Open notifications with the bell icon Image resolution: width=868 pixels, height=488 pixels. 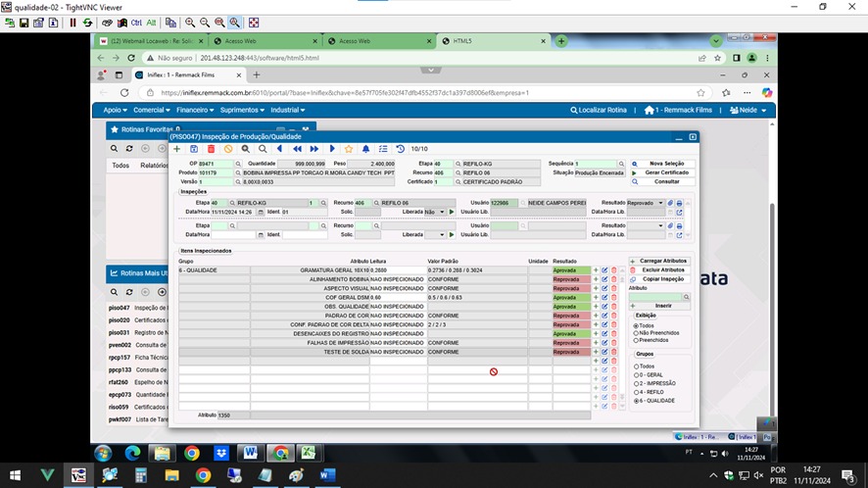pyautogui.click(x=365, y=149)
